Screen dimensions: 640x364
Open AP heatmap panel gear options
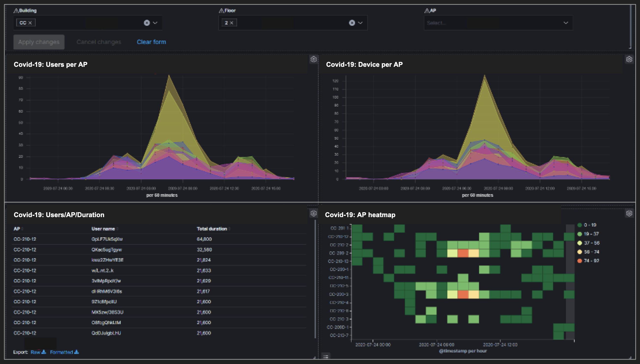(x=629, y=213)
